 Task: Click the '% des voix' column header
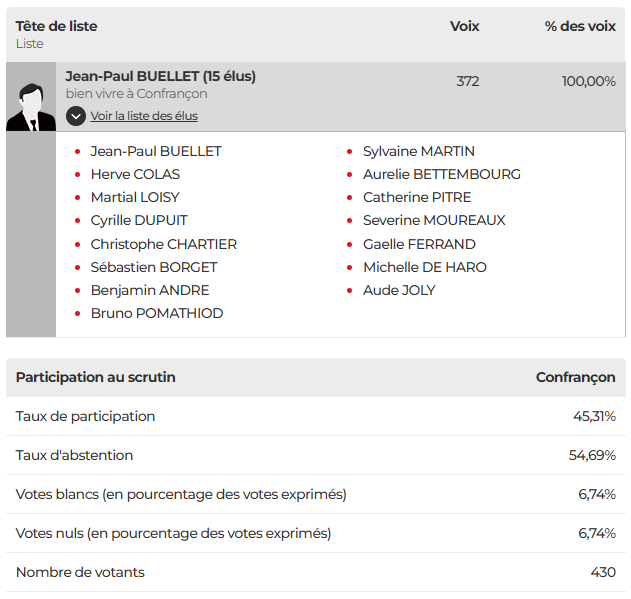(580, 26)
